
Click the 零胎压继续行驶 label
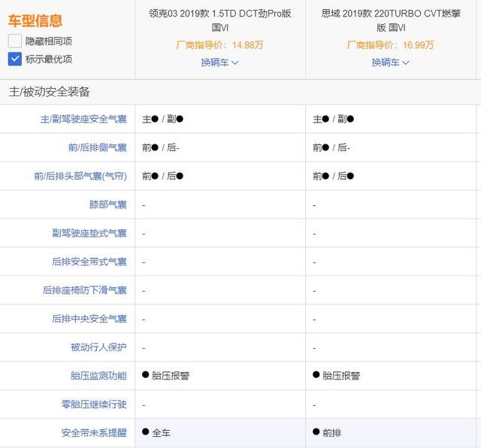94,404
